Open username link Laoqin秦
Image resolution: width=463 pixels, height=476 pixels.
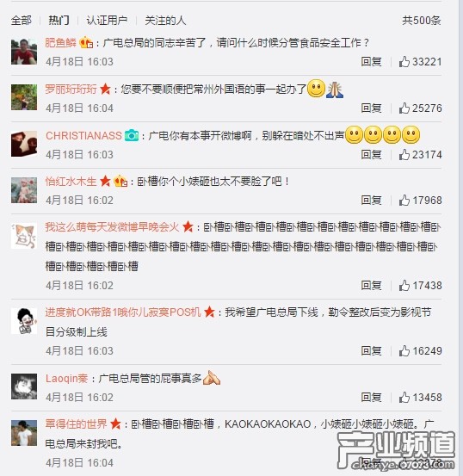66,378
